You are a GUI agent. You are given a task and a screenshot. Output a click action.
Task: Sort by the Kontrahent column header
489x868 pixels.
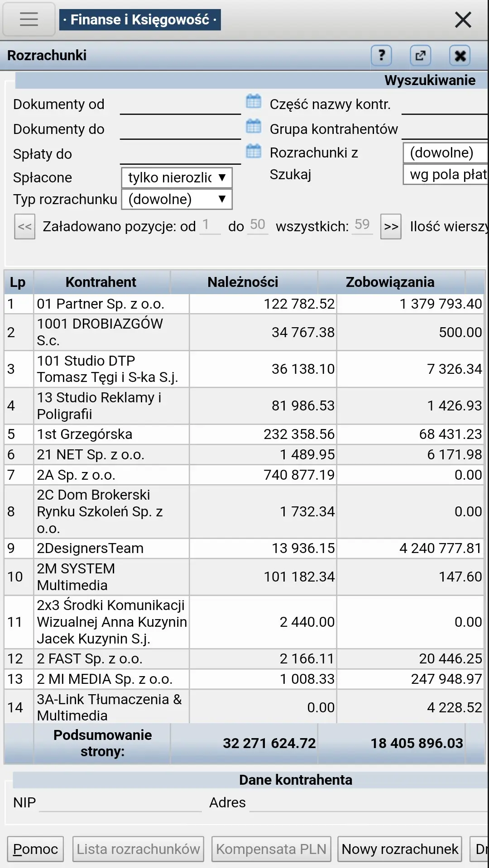pos(101,282)
